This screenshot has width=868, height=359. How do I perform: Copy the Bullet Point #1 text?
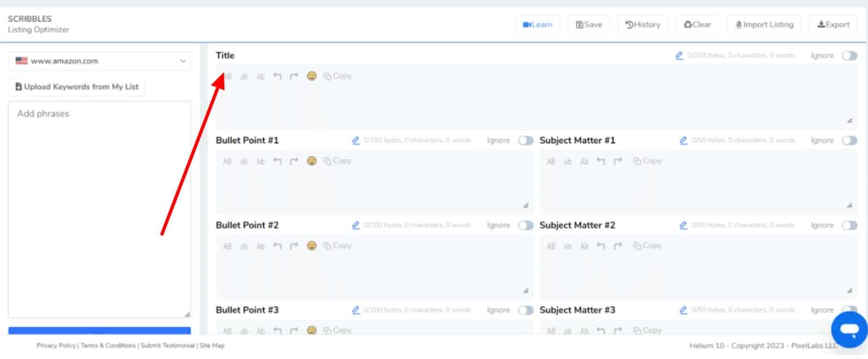tap(338, 161)
